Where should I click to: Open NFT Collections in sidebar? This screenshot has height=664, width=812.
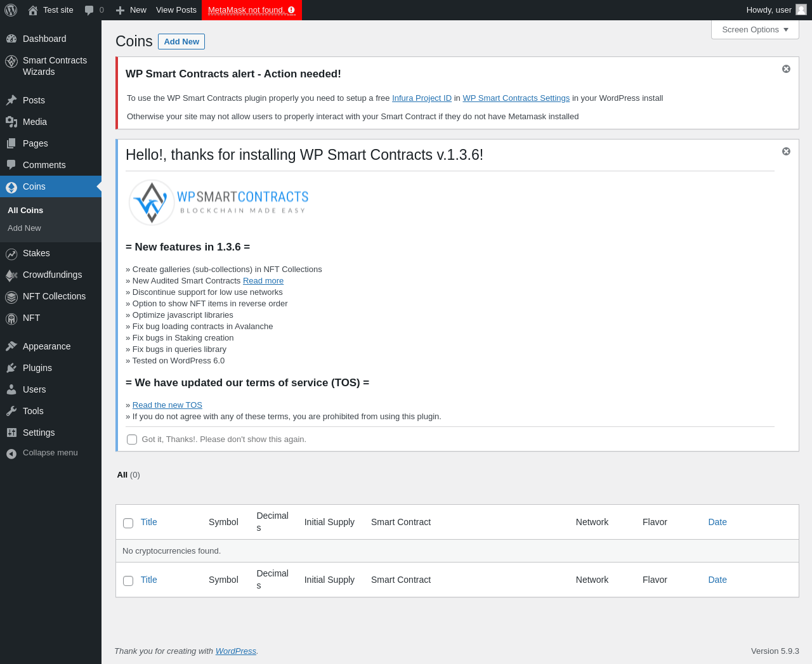coord(51,296)
